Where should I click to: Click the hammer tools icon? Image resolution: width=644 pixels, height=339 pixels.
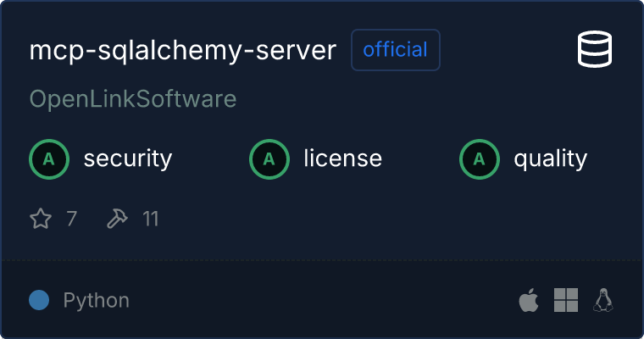117,220
